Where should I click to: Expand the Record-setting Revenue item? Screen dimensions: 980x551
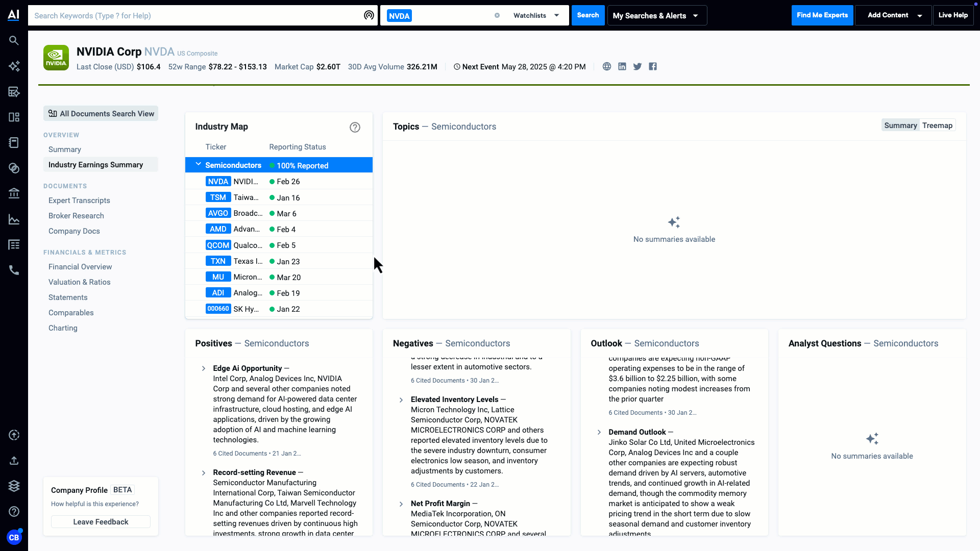(204, 473)
